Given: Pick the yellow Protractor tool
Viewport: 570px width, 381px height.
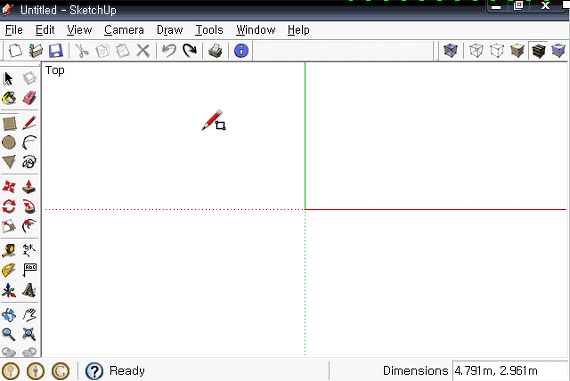Looking at the screenshot, I should pyautogui.click(x=9, y=270).
